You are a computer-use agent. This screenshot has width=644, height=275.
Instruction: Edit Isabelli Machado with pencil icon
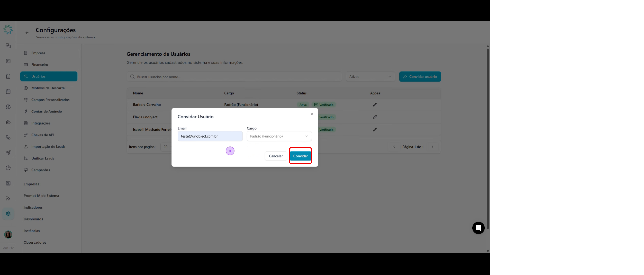coord(375,129)
